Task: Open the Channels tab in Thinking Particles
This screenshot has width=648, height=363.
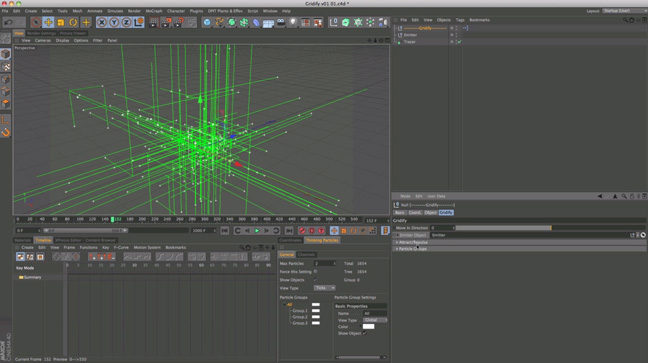Action: coord(306,255)
